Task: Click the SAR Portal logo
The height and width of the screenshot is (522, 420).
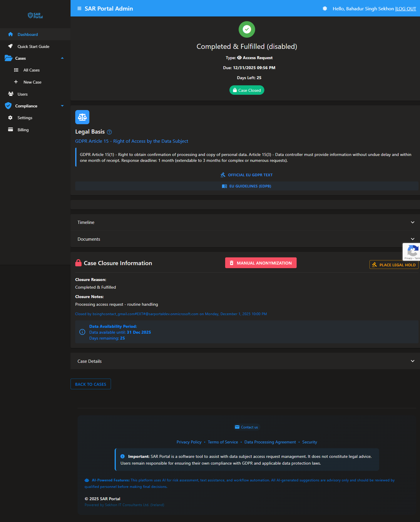Action: tap(35, 16)
